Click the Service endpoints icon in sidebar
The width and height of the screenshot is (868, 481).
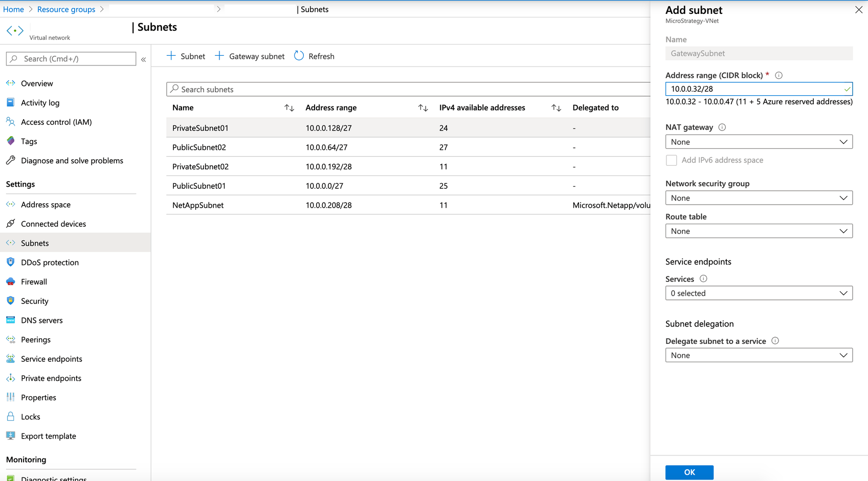(10, 359)
